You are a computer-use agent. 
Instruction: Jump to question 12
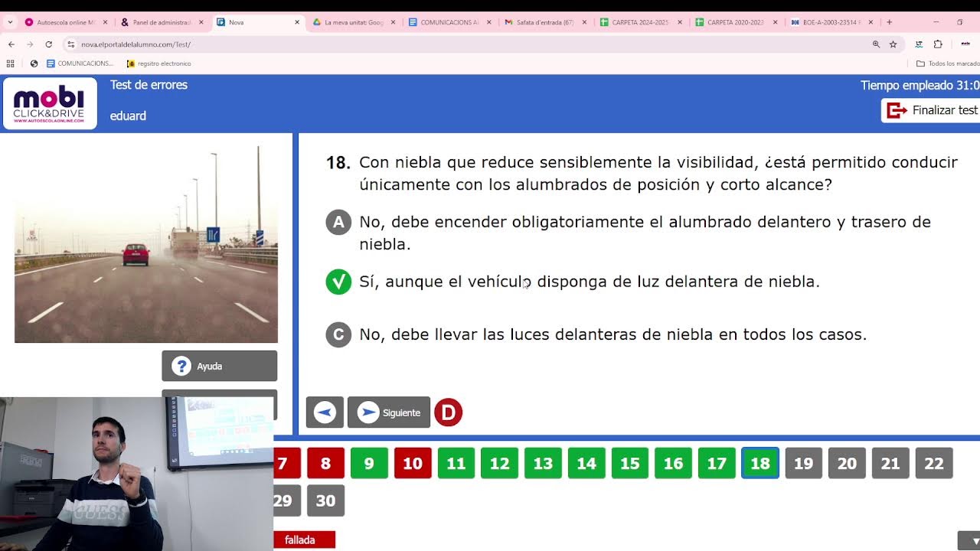click(500, 463)
